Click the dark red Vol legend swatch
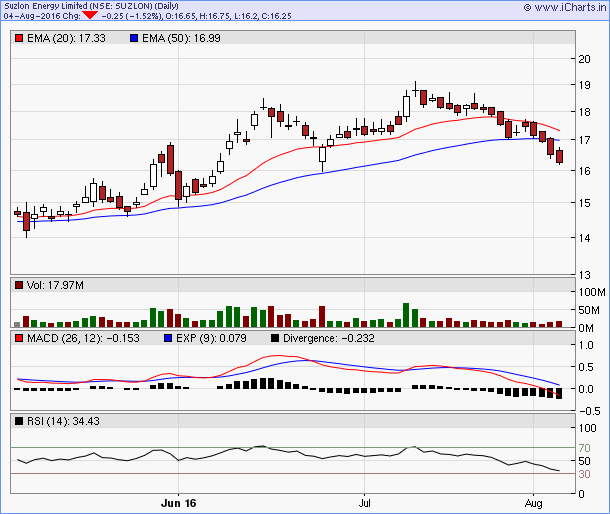Image resolution: width=610 pixels, height=514 pixels. pyautogui.click(x=19, y=285)
